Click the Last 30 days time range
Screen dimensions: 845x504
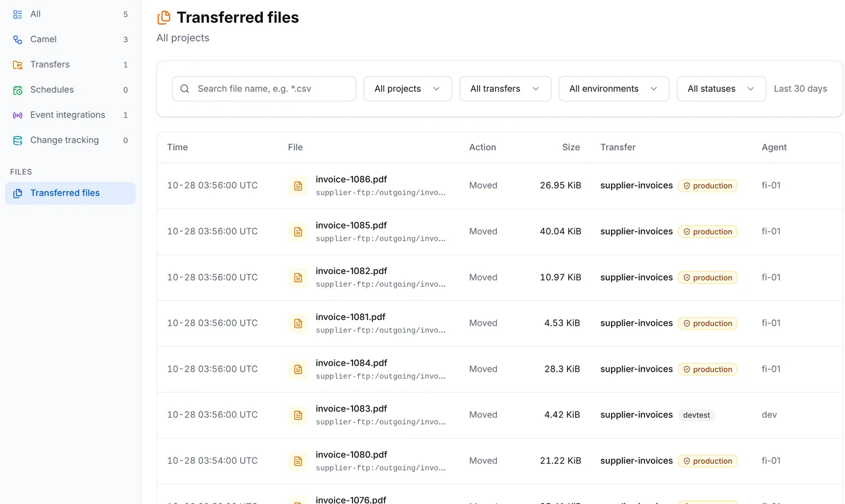pos(800,89)
